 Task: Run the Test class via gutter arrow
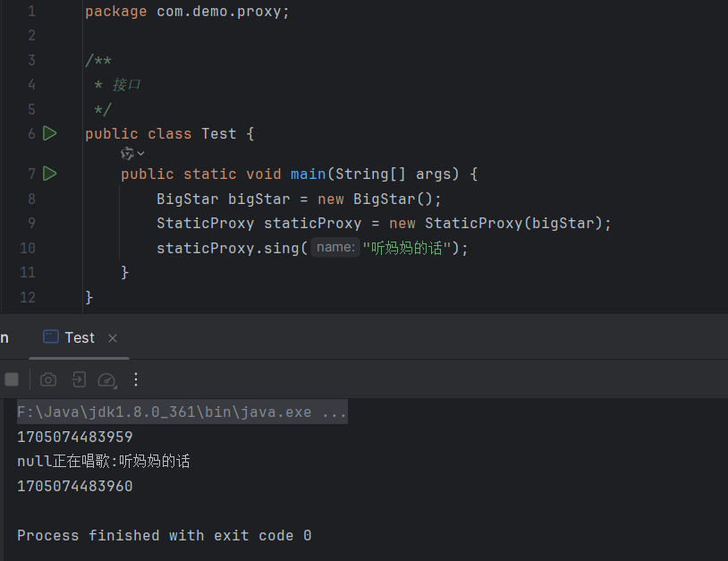tap(50, 133)
